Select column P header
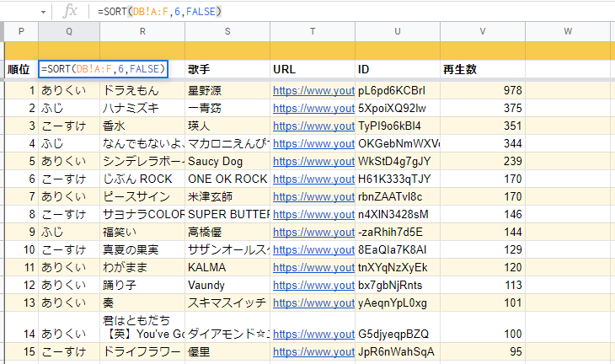The width and height of the screenshot is (615, 364). point(21,31)
